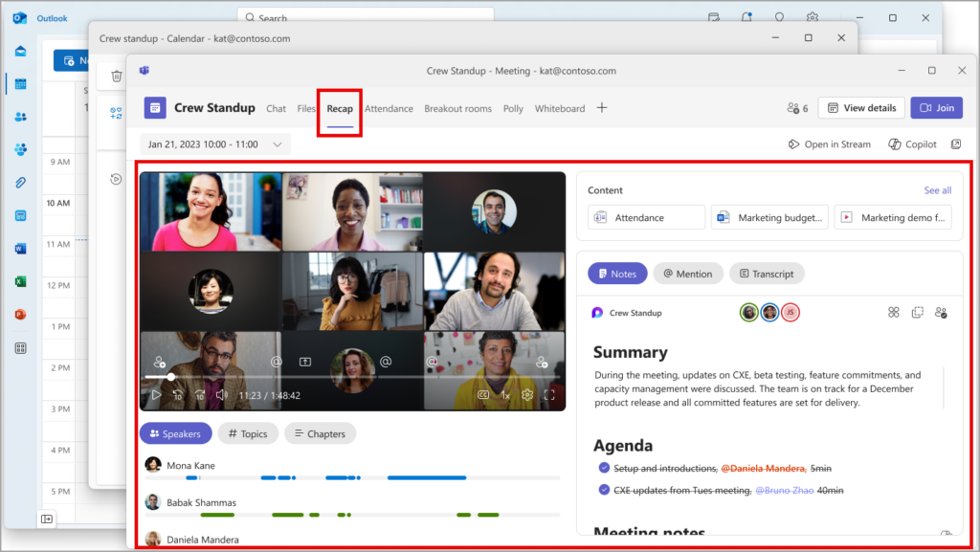Open the Whiteboard tab

point(560,109)
